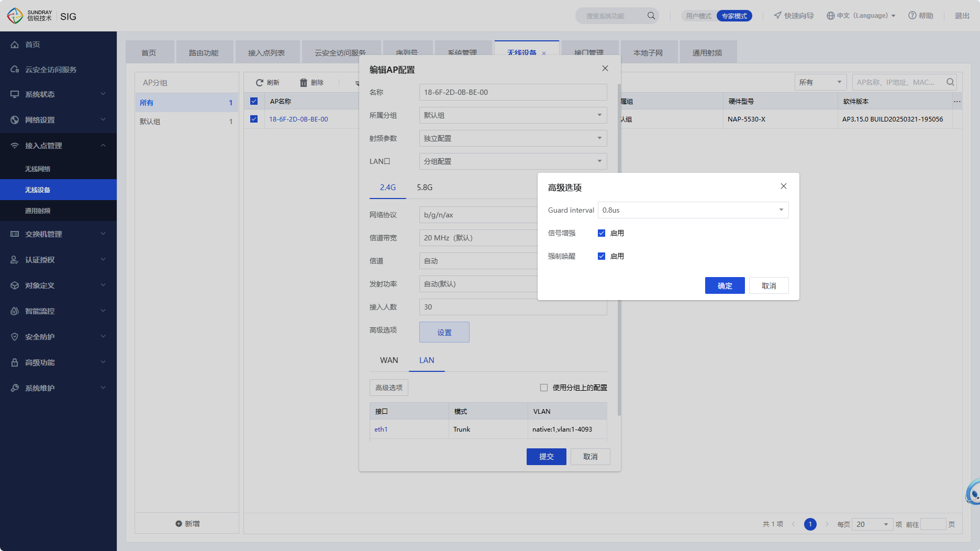Switch to the 5.8G tab
This screenshot has height=551, width=980.
point(425,188)
